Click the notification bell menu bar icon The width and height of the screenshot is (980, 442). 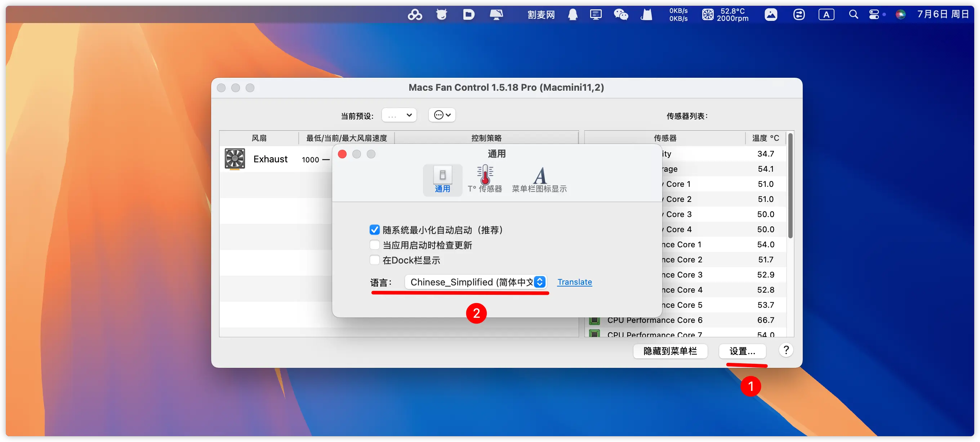pos(573,15)
